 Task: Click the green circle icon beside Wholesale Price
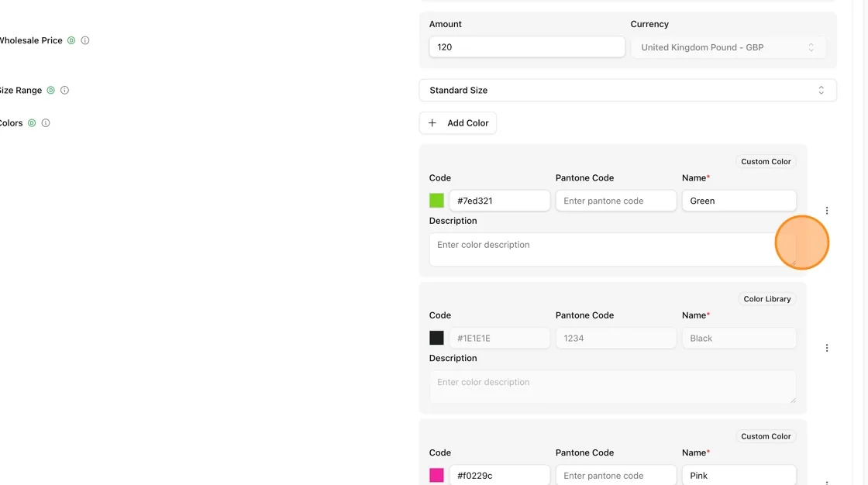[x=71, y=40]
